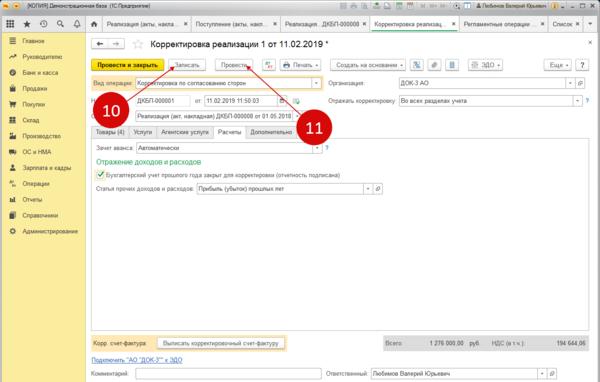Click the toolbar icon left of ЭДО
Viewport: 600px width, 382px height.
coord(452,65)
